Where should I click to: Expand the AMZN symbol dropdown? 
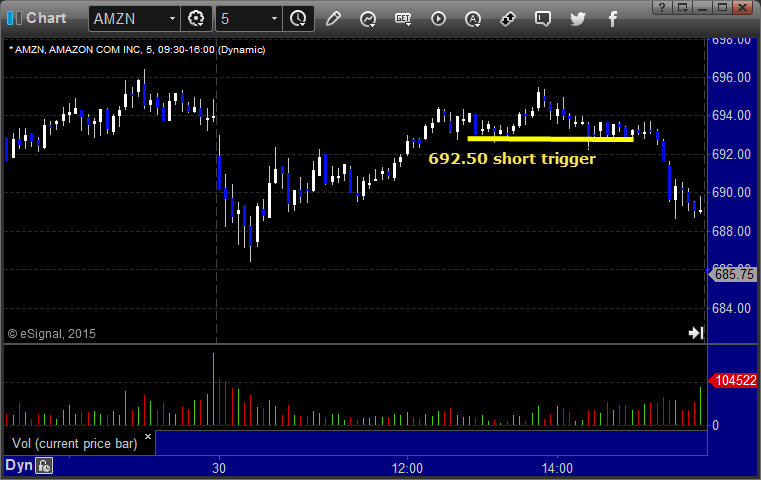[x=172, y=19]
